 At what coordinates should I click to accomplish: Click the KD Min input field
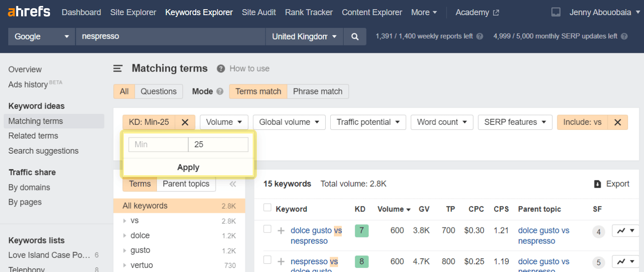click(x=158, y=144)
